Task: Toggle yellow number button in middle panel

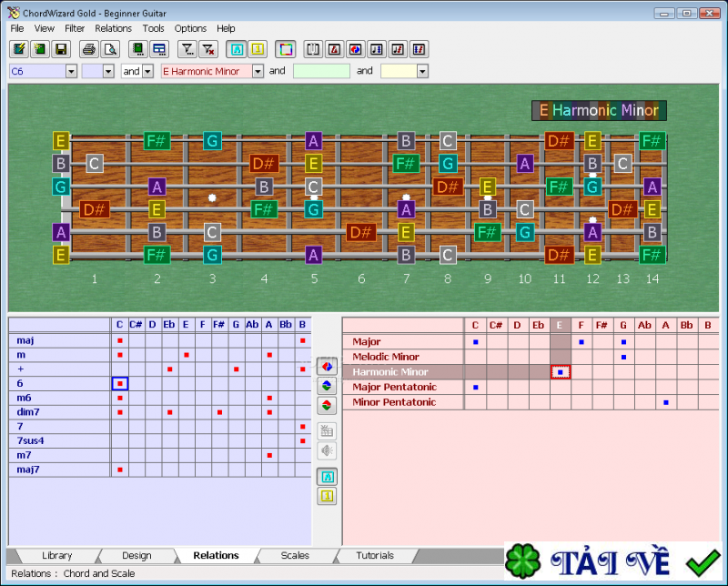Action: [x=326, y=496]
